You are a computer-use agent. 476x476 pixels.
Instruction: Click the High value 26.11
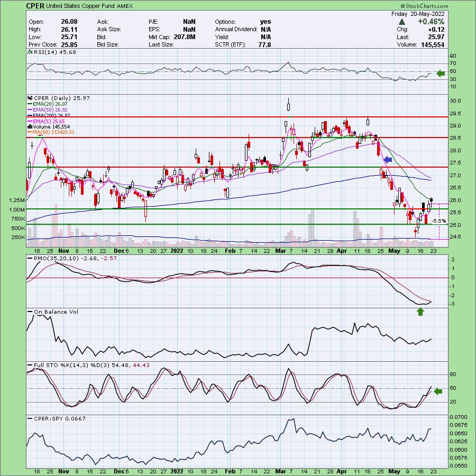[x=69, y=29]
